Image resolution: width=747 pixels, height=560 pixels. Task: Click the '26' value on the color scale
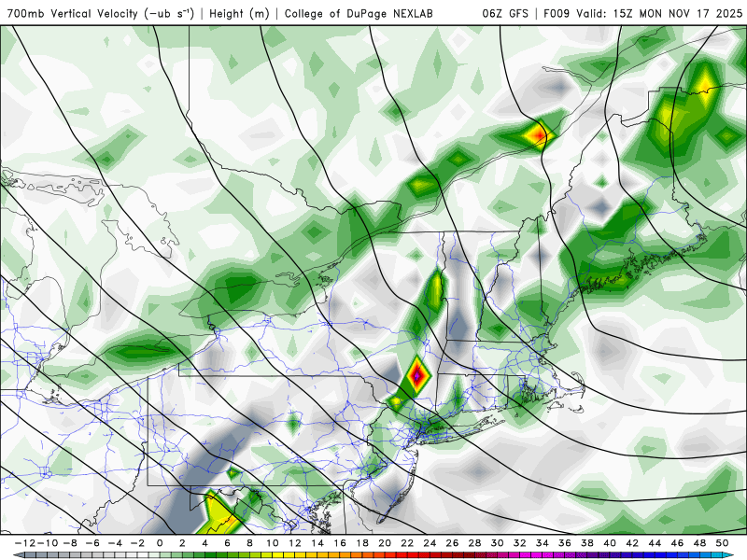452,543
